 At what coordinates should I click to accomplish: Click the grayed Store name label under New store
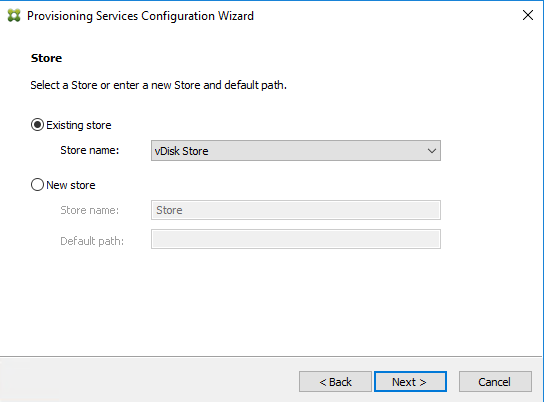pyautogui.click(x=90, y=210)
